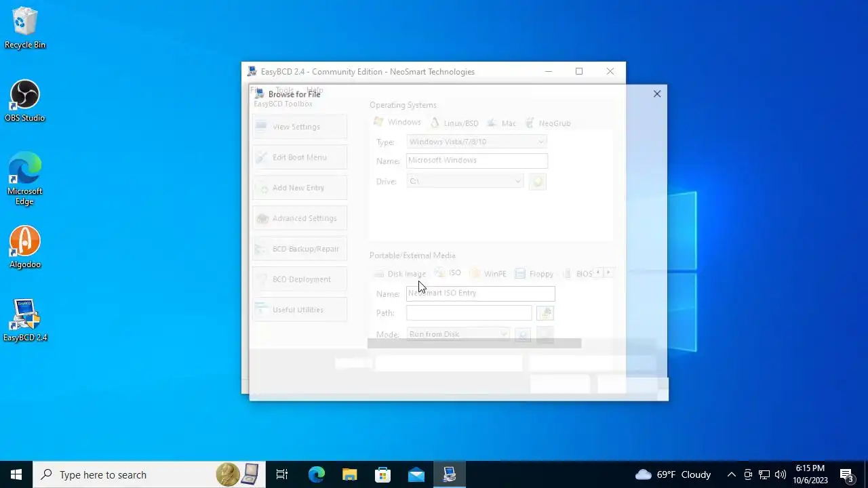868x488 pixels.
Task: Open Microsoft Store from the taskbar
Action: pyautogui.click(x=382, y=474)
